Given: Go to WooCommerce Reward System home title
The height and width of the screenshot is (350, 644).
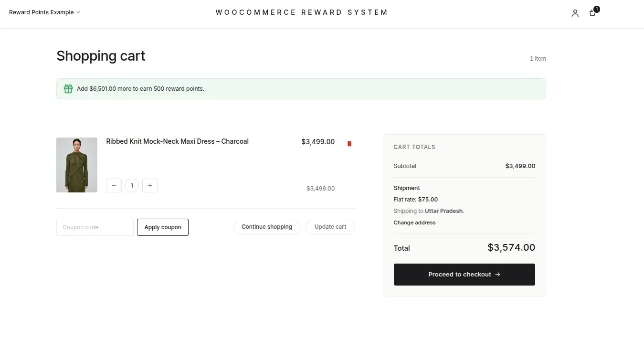Looking at the screenshot, I should pos(302,12).
